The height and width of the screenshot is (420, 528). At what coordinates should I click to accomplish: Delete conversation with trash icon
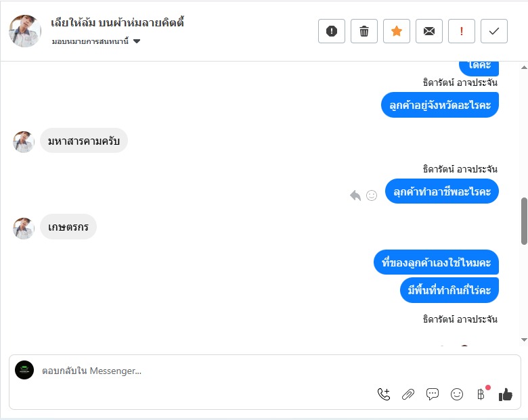click(x=364, y=31)
